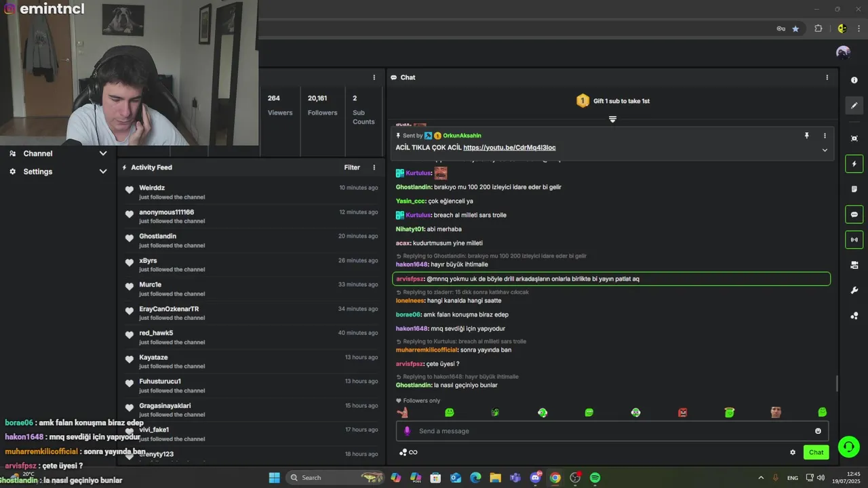Viewport: 868px width, 488px height.
Task: Click the collapse arrow below gift leaderboard
Action: (612, 119)
